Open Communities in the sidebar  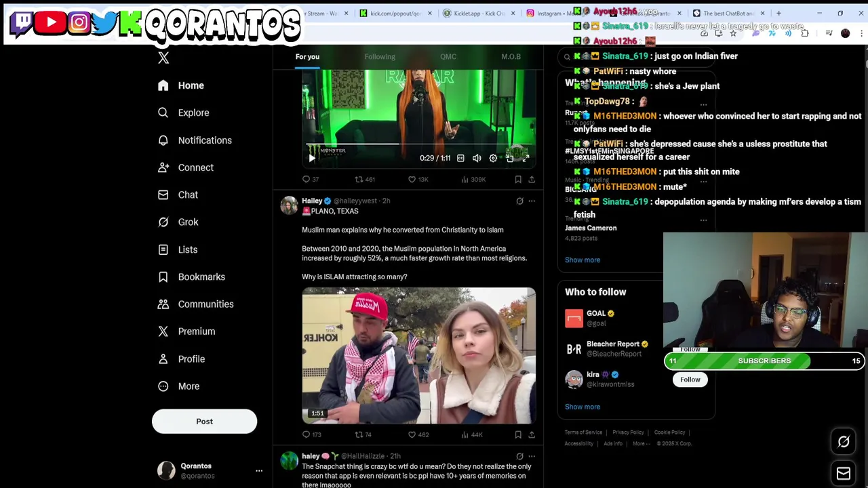pos(195,304)
